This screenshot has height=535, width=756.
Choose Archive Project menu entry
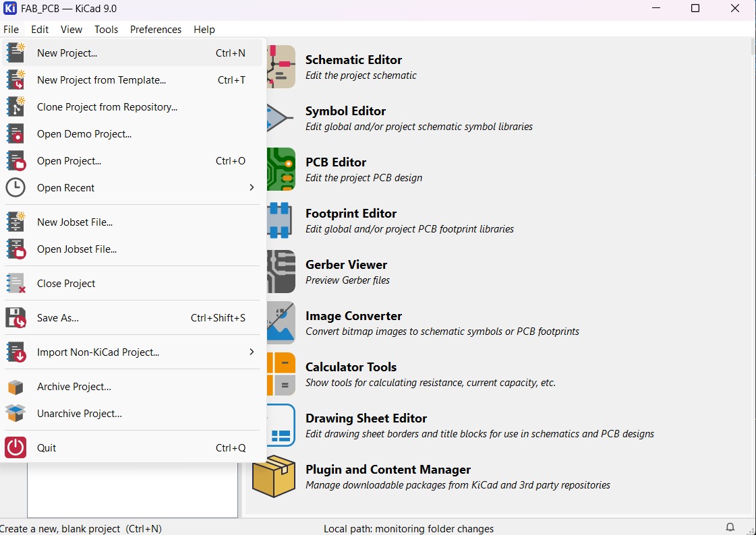[74, 387]
